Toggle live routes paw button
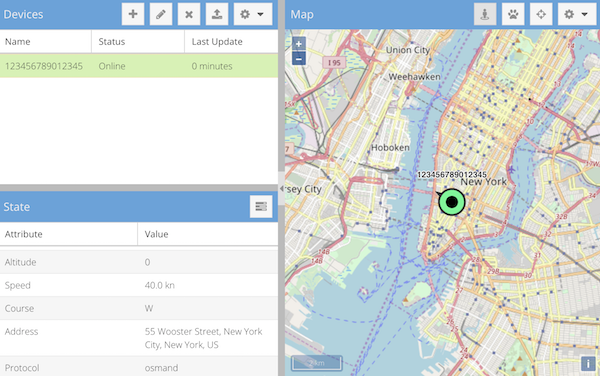The image size is (600, 376). (x=513, y=14)
